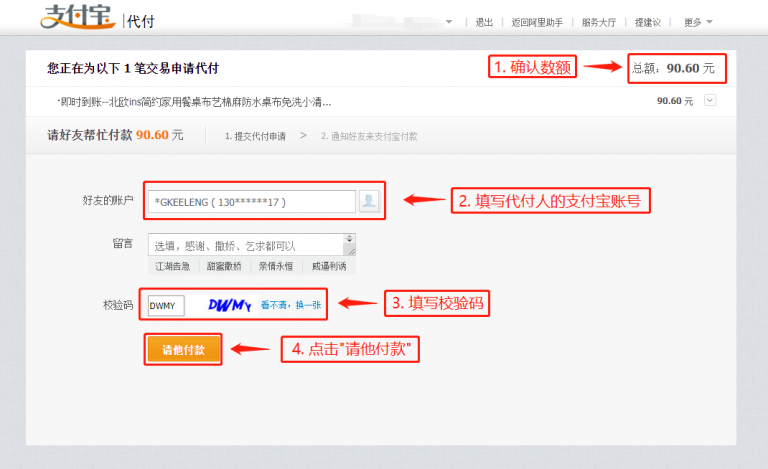This screenshot has width=768, height=469.
Task: Expand the 90.60 元 order detail chevron
Action: pos(710,100)
